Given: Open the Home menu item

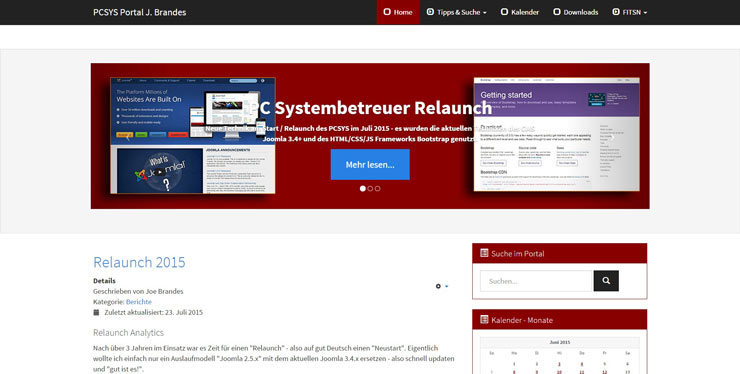Looking at the screenshot, I should tap(398, 12).
